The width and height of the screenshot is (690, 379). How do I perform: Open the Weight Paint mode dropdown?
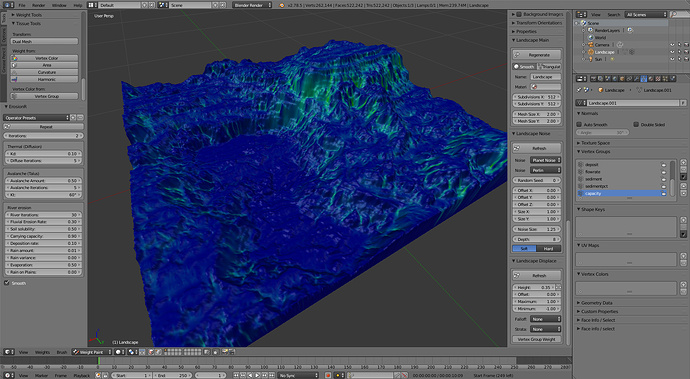pyautogui.click(x=92, y=352)
